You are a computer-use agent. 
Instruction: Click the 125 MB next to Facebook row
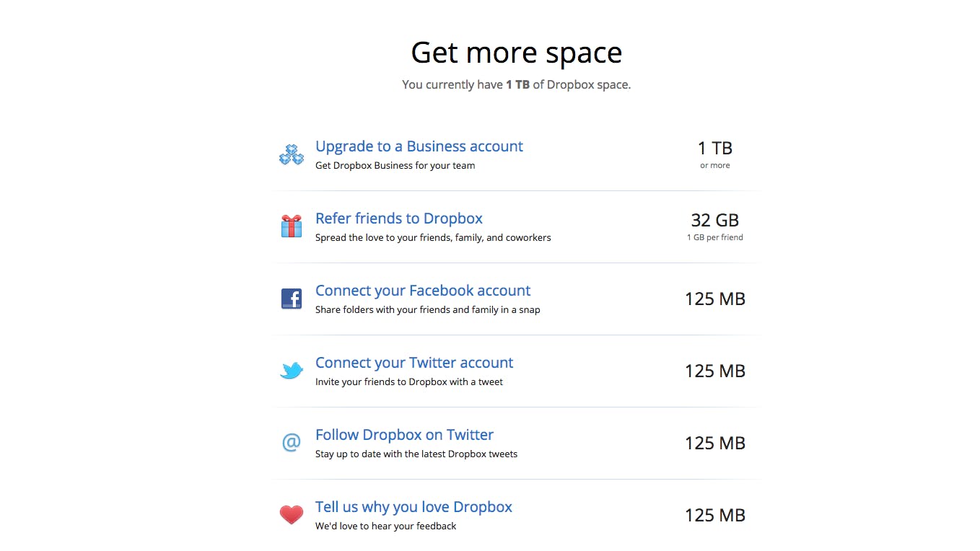(714, 299)
